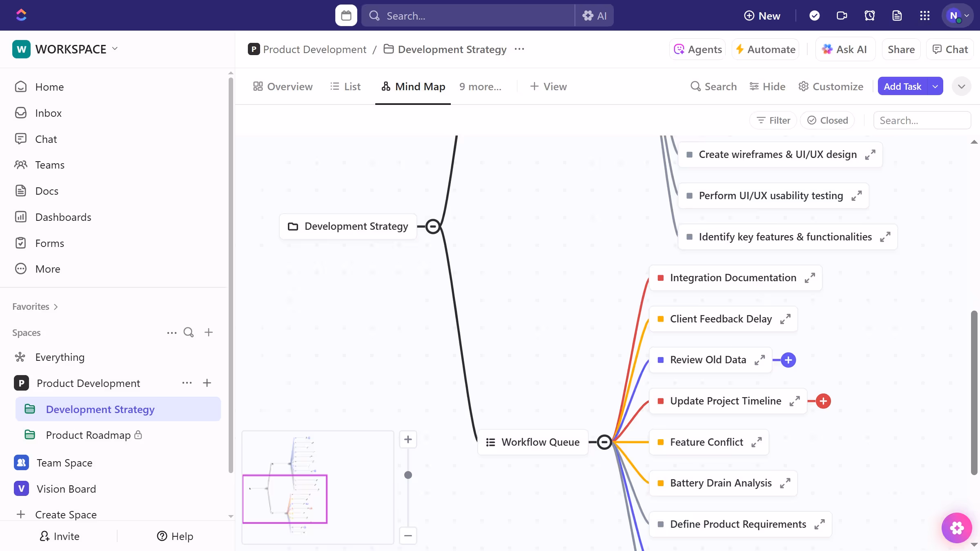This screenshot has height=551, width=980.
Task: Click the mind map zoom slider handle
Action: [x=408, y=475]
